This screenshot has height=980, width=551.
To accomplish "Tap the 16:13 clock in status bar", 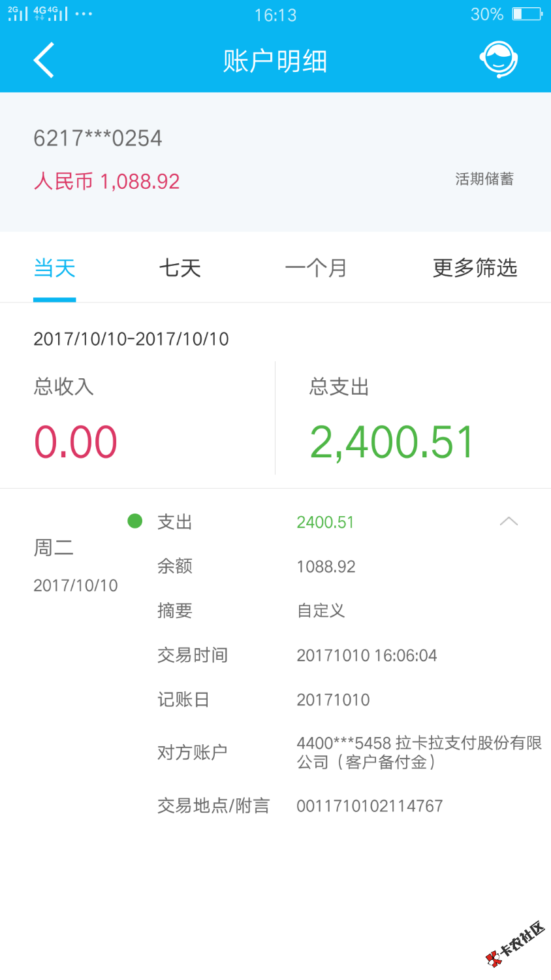I will coord(275,14).
